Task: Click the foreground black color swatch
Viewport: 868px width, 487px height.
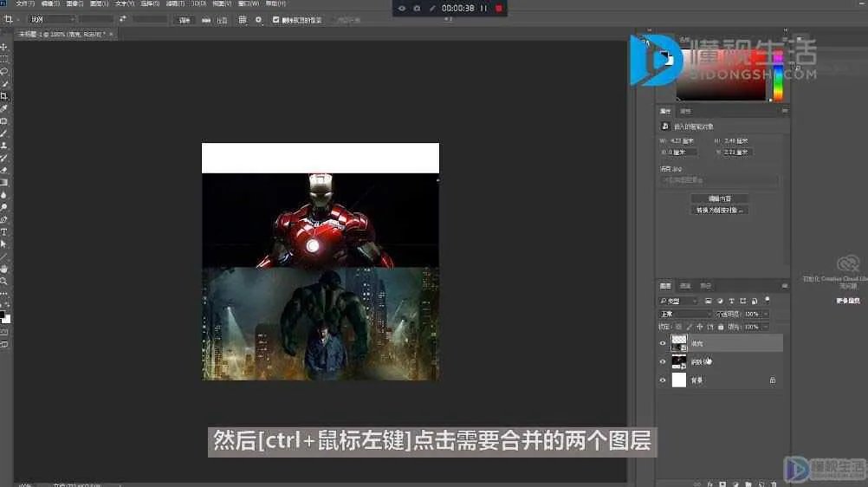Action: pyautogui.click(x=2, y=315)
